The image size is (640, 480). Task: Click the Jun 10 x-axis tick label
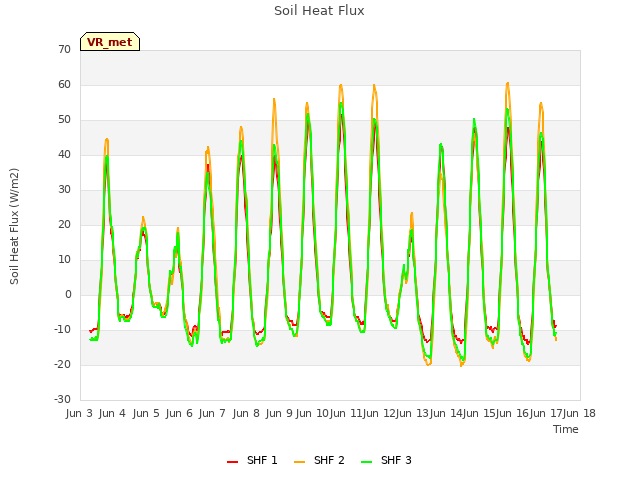(312, 413)
